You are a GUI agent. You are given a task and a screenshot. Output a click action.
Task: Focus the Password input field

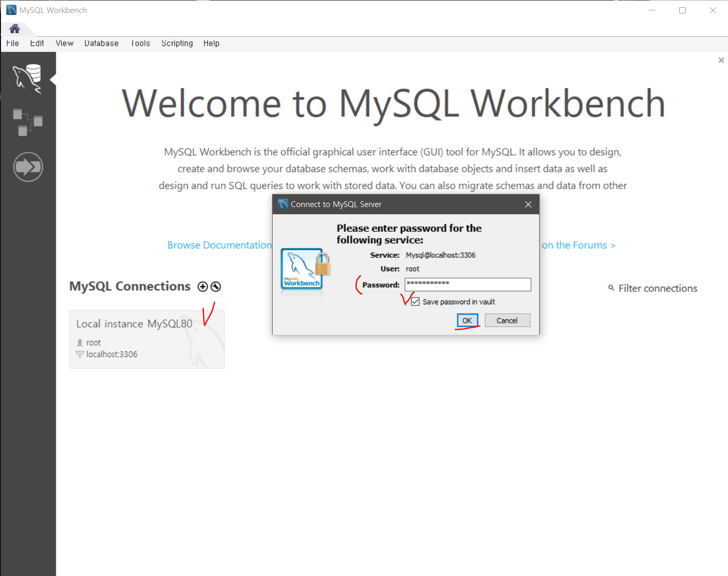tap(468, 285)
